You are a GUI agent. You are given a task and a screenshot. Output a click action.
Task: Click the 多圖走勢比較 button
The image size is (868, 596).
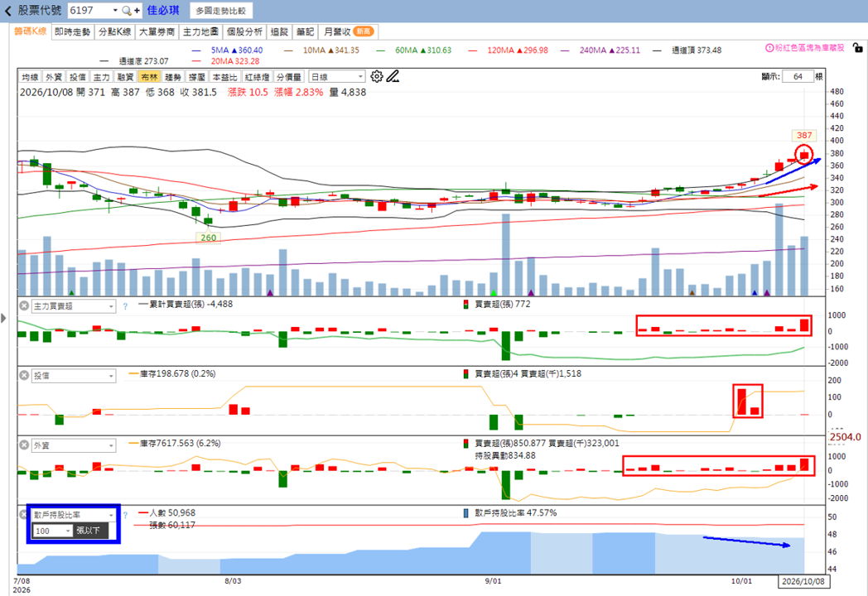(221, 11)
